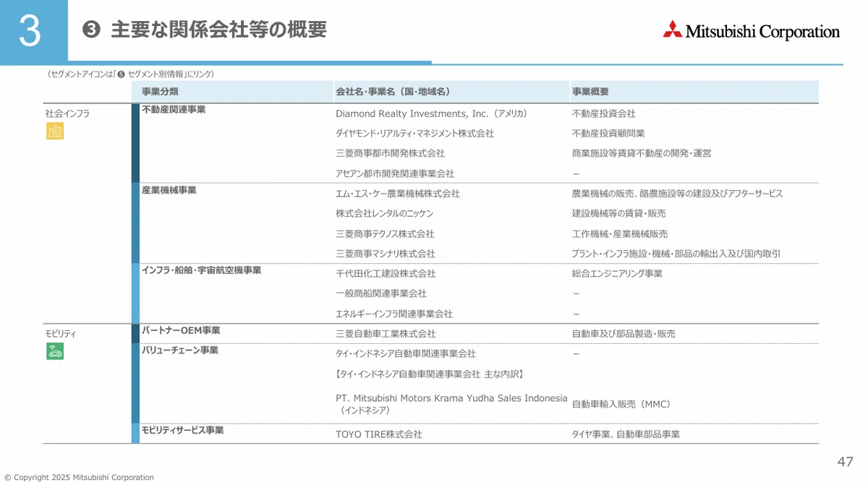Click 建設機械等の賃貸・販売 description
868x482 pixels.
(x=619, y=214)
